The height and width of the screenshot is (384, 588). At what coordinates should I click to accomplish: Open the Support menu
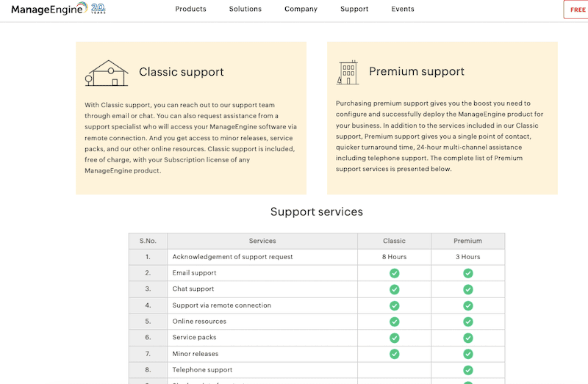(354, 9)
